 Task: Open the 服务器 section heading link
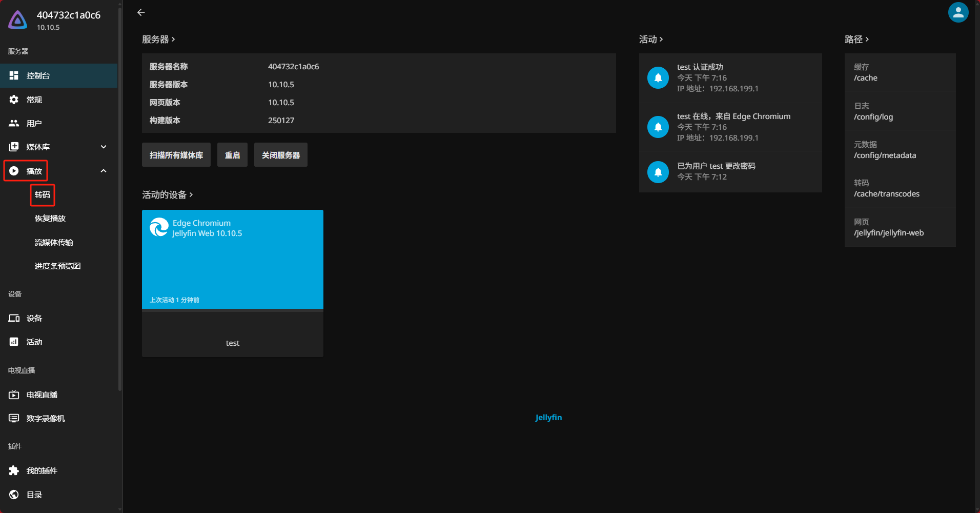pyautogui.click(x=158, y=40)
